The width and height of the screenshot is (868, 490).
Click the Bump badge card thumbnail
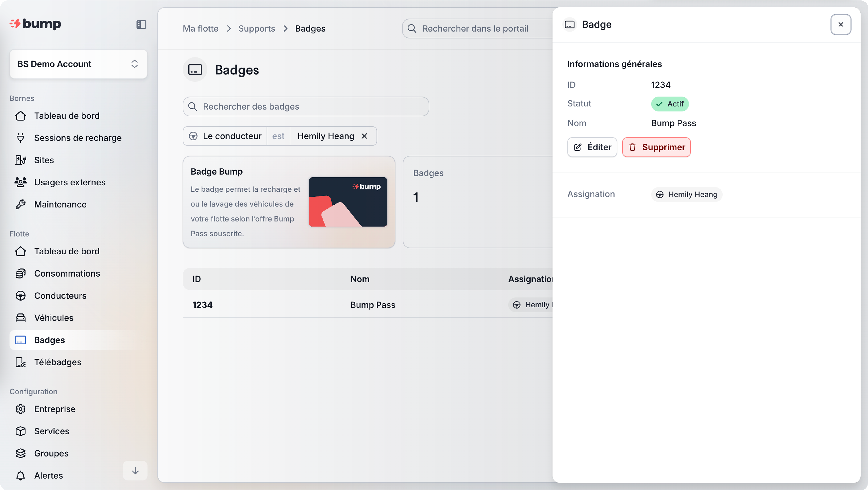[x=348, y=202]
